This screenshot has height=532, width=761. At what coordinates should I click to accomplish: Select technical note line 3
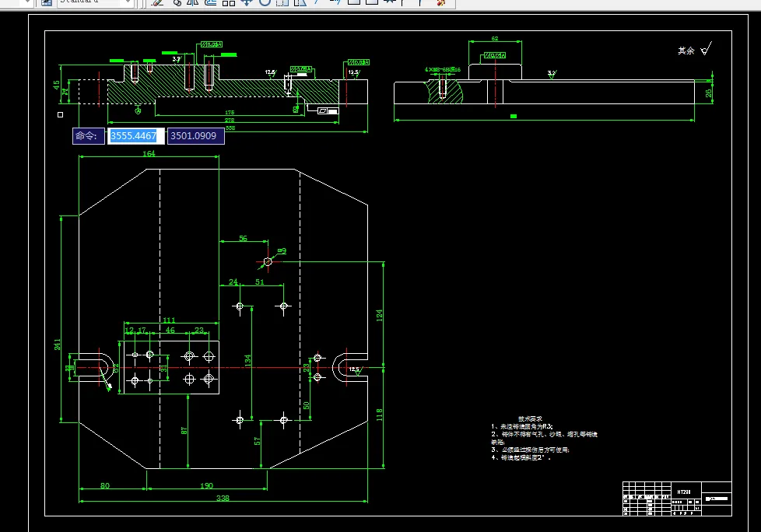click(x=530, y=450)
